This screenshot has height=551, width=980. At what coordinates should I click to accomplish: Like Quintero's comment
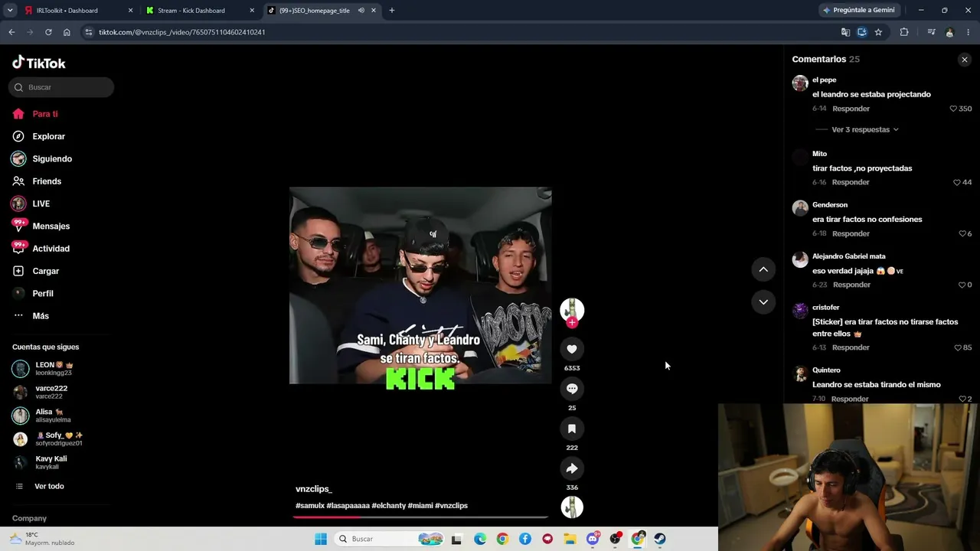click(x=962, y=399)
